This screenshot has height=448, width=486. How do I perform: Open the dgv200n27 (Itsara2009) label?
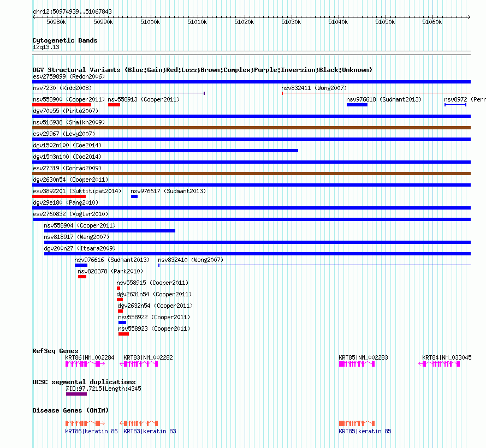click(x=80, y=248)
